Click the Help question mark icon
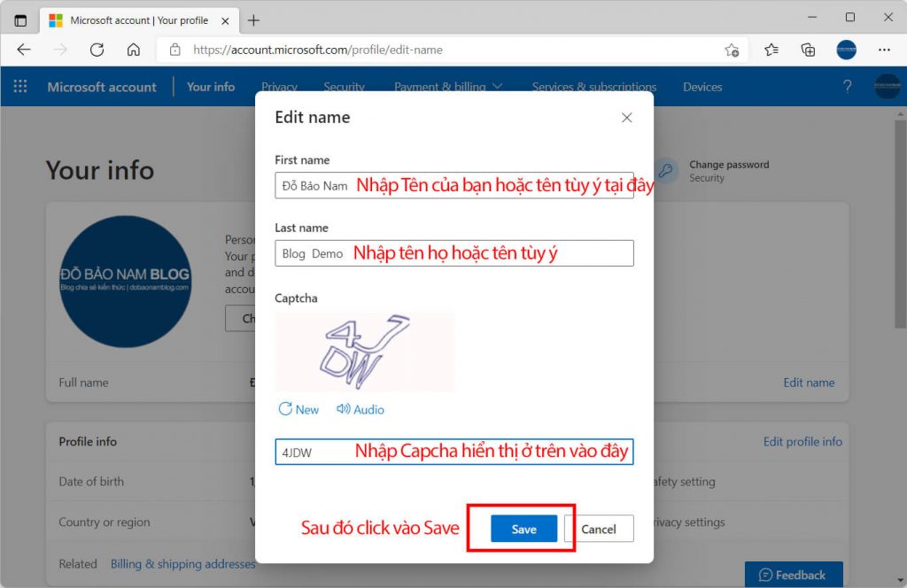The image size is (907, 588). (x=847, y=86)
